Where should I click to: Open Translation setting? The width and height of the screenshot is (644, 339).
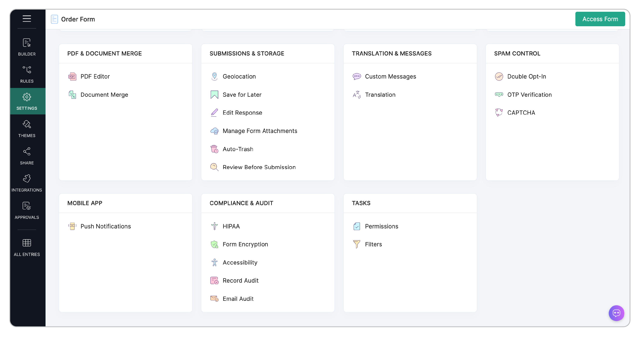(x=380, y=95)
